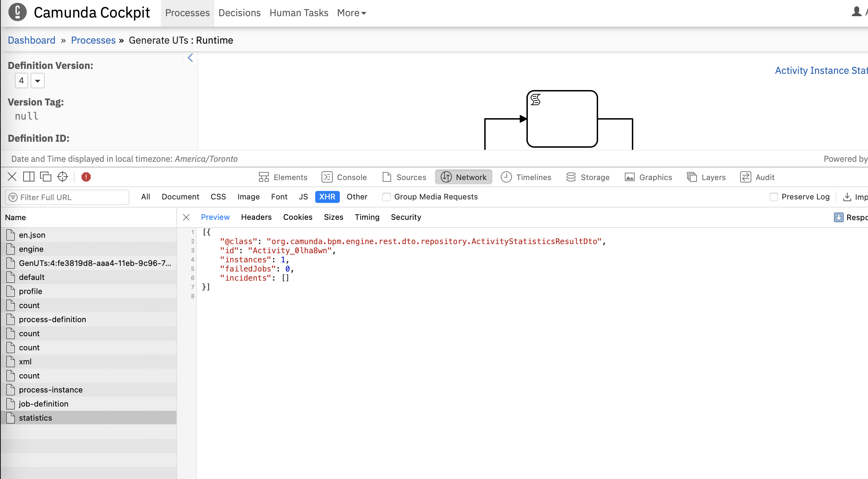
Task: Close the Web Inspector panel
Action: click(x=12, y=177)
